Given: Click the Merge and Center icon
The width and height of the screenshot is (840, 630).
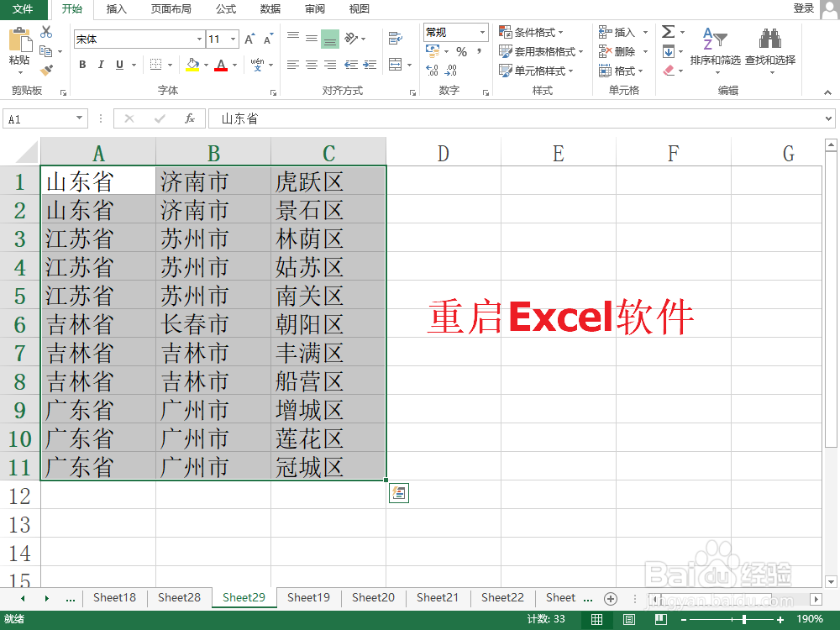Looking at the screenshot, I should tap(396, 65).
